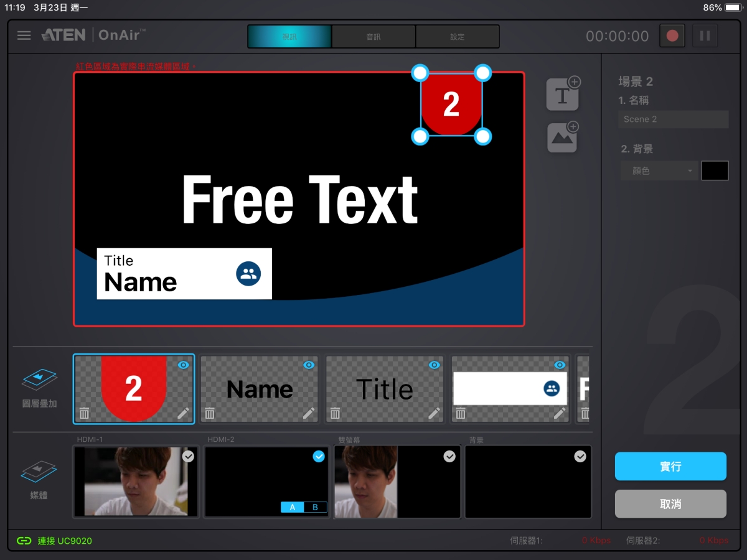
Task: Select the 背景 media checkmark
Action: point(580,457)
